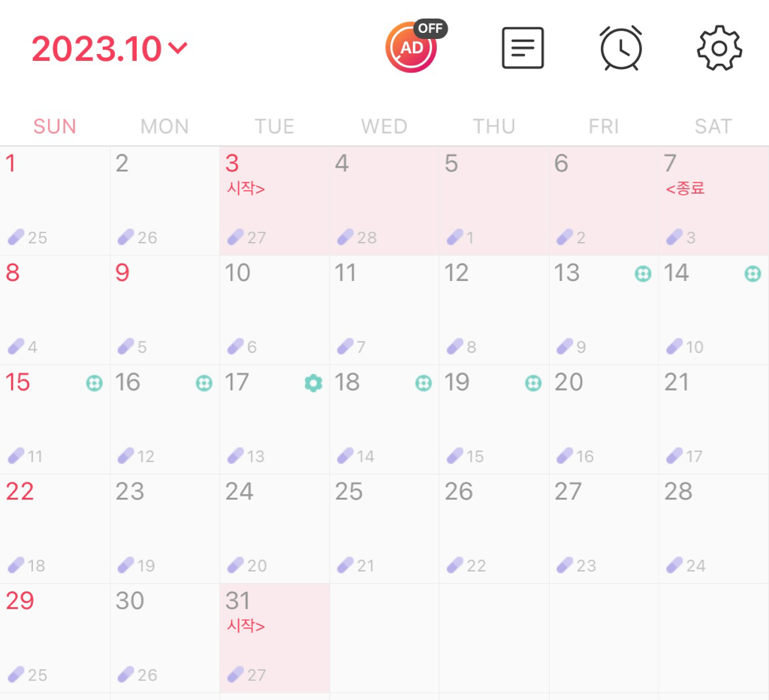Image resolution: width=769 pixels, height=700 pixels.
Task: Tap the fertile-day icon on the 19th
Action: [x=533, y=383]
